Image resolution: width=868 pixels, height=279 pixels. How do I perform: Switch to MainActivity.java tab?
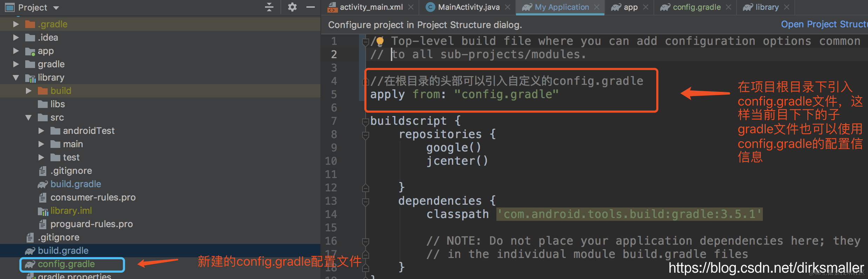[x=469, y=7]
